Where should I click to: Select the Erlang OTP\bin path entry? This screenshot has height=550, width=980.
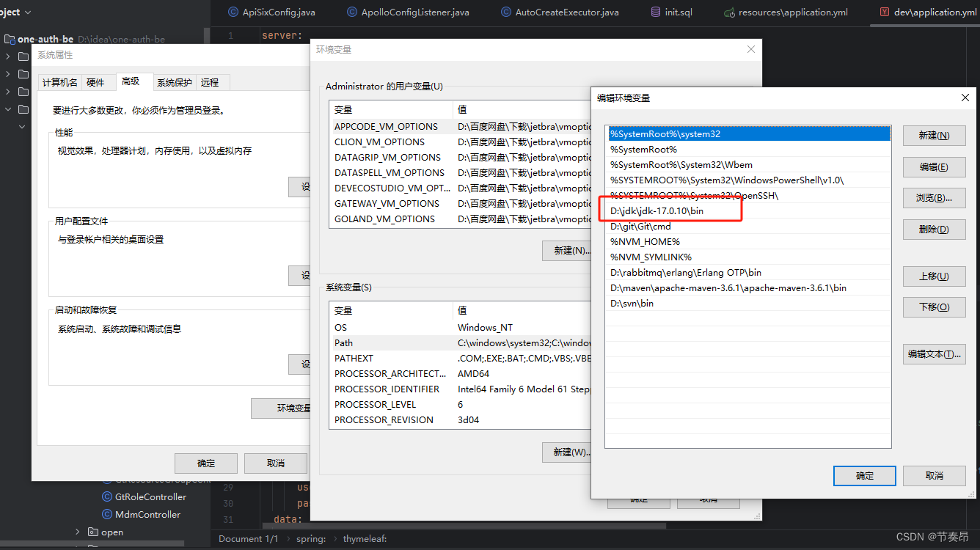click(748, 272)
